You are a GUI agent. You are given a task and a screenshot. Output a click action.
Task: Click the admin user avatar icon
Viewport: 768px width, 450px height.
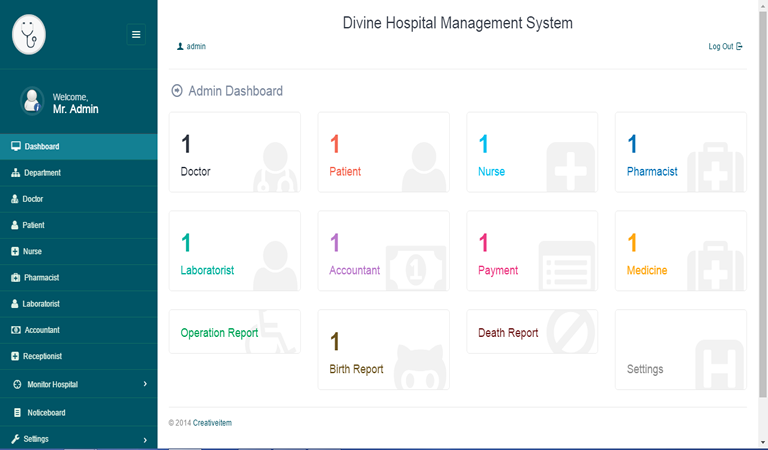click(x=32, y=102)
